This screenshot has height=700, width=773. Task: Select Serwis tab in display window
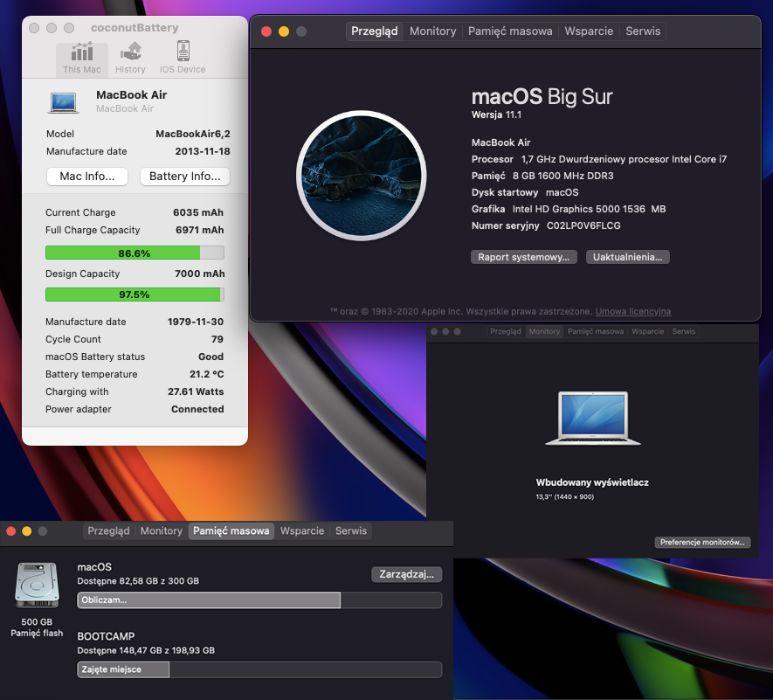683,331
